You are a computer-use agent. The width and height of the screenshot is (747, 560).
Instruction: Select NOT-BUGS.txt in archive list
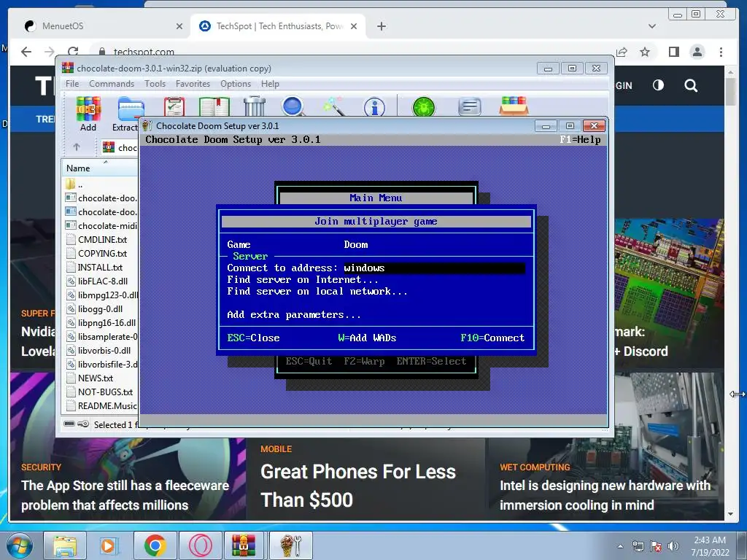[105, 392]
